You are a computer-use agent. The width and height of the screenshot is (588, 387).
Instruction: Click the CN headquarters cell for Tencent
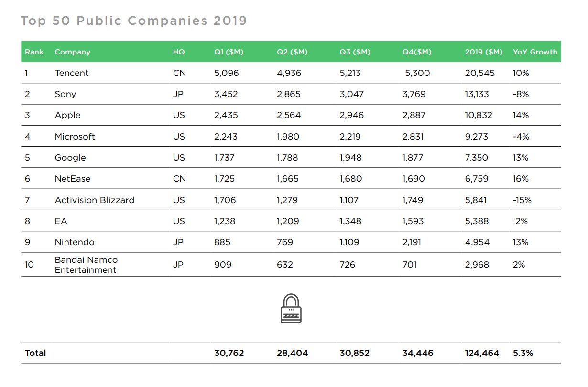click(x=179, y=73)
